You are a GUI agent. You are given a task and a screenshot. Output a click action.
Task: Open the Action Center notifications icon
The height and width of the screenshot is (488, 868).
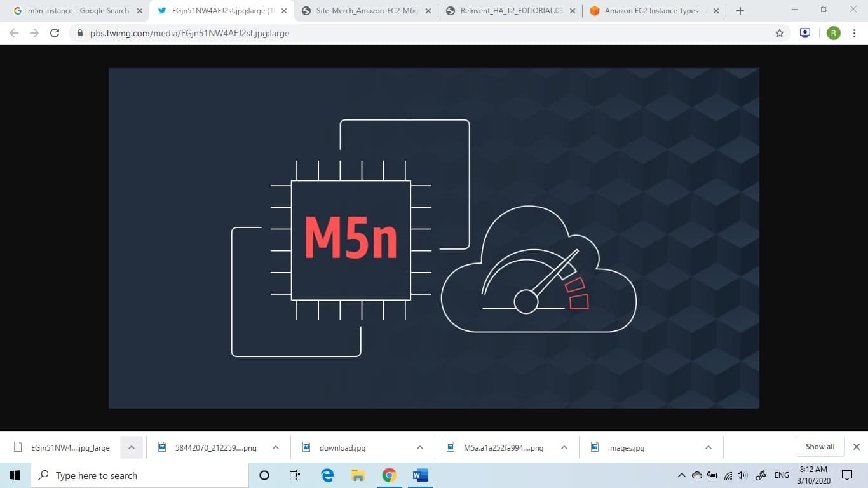[847, 475]
